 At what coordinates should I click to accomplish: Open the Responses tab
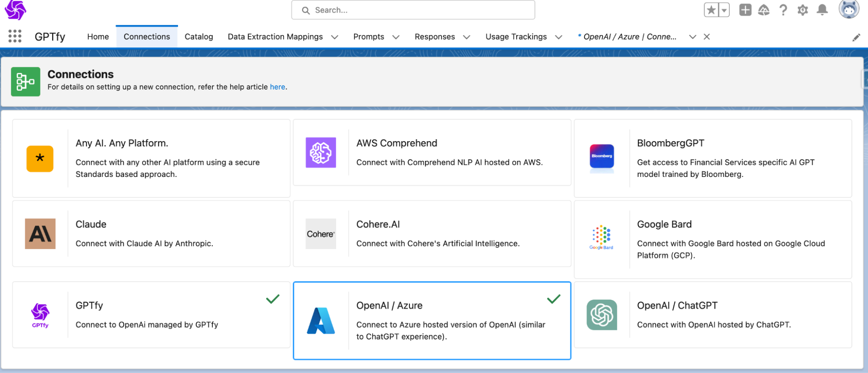[435, 37]
